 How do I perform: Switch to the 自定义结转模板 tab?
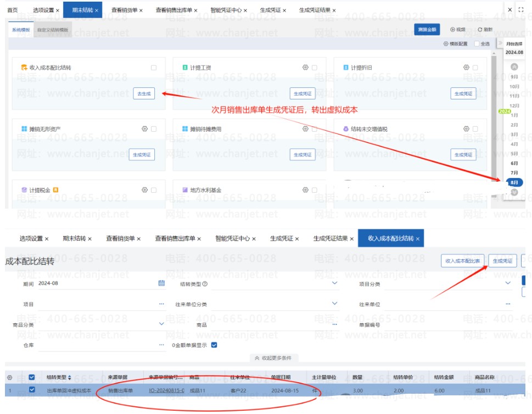click(53, 30)
